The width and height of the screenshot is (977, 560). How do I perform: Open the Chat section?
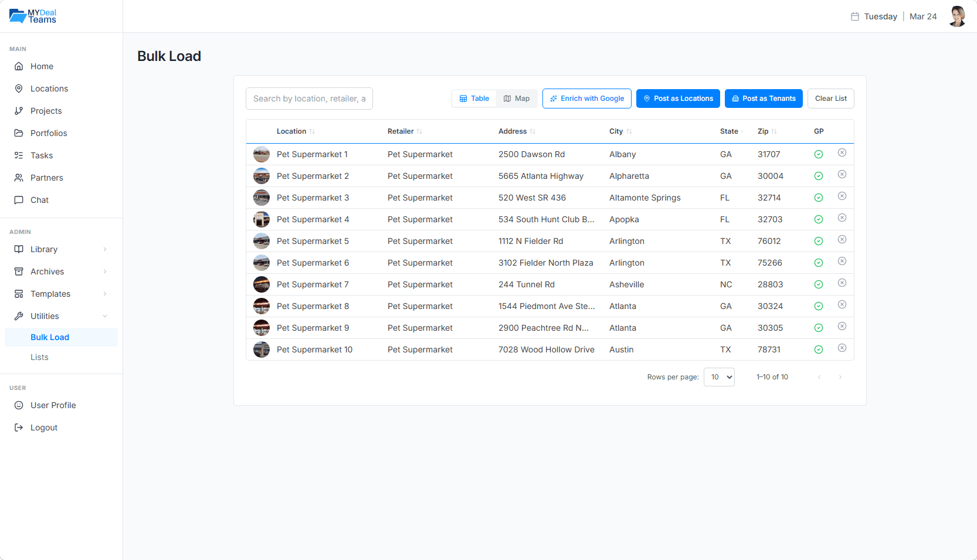tap(40, 200)
